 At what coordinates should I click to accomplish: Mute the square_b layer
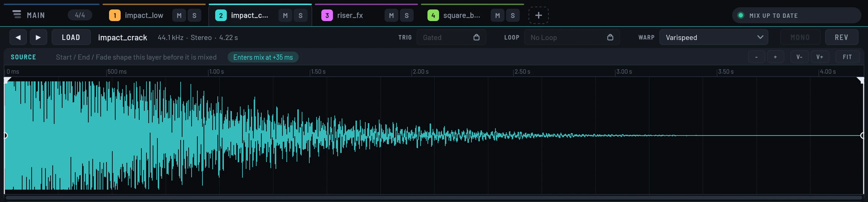tap(498, 16)
